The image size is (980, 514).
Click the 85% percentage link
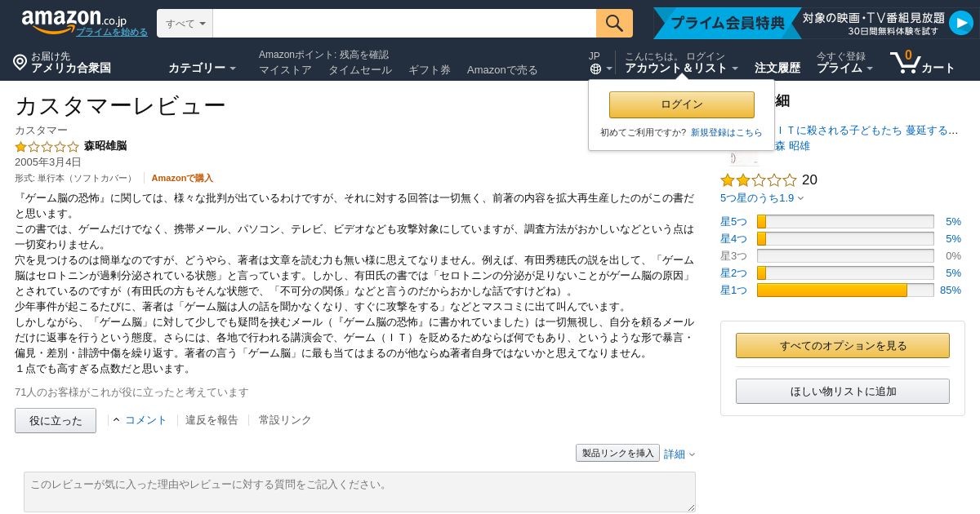[x=951, y=290]
